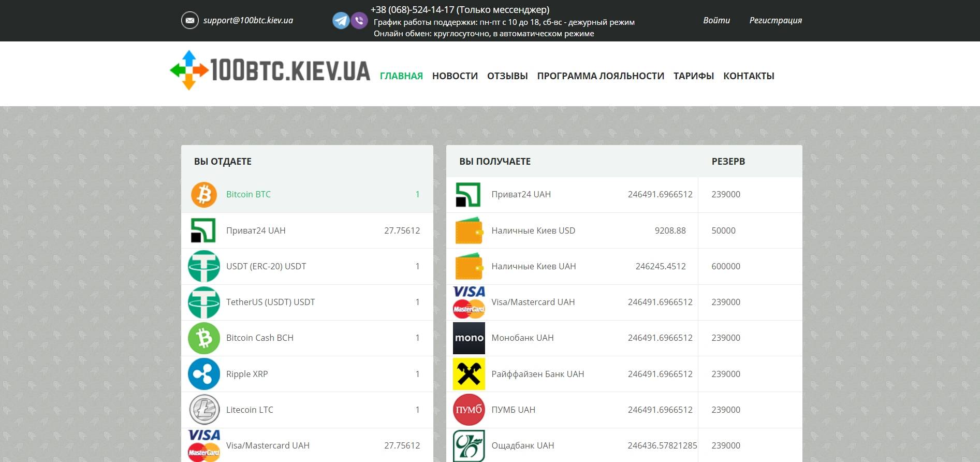
Task: Choose Приват24 icon in receive column
Action: tap(468, 195)
